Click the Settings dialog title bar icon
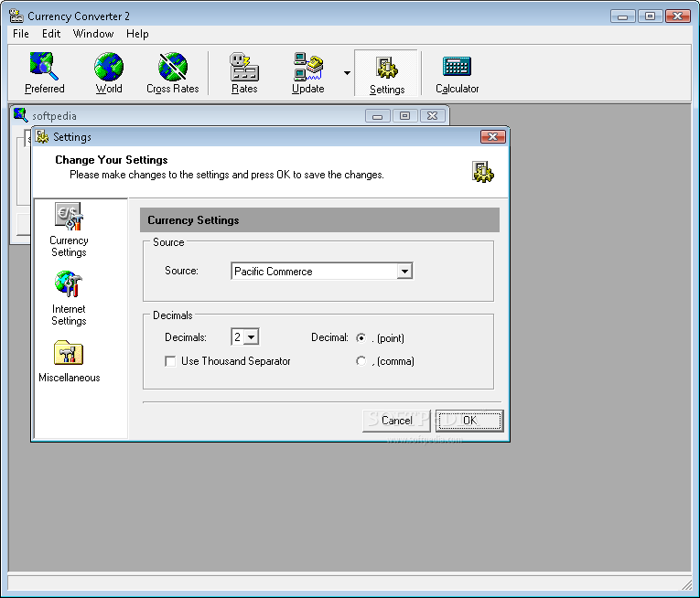This screenshot has width=700, height=598. click(x=42, y=136)
